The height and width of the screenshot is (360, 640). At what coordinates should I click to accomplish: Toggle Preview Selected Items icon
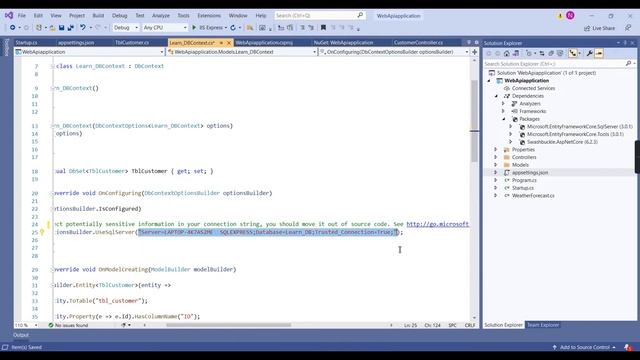[x=599, y=53]
